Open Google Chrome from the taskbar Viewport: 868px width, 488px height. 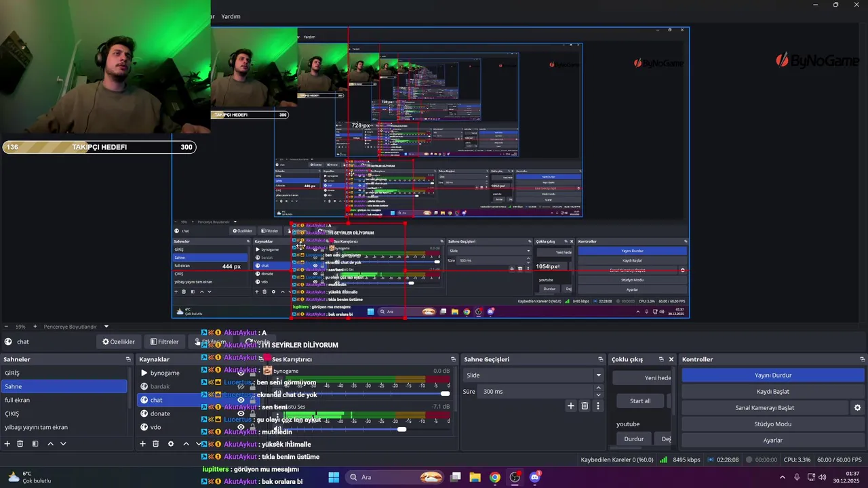495,477
